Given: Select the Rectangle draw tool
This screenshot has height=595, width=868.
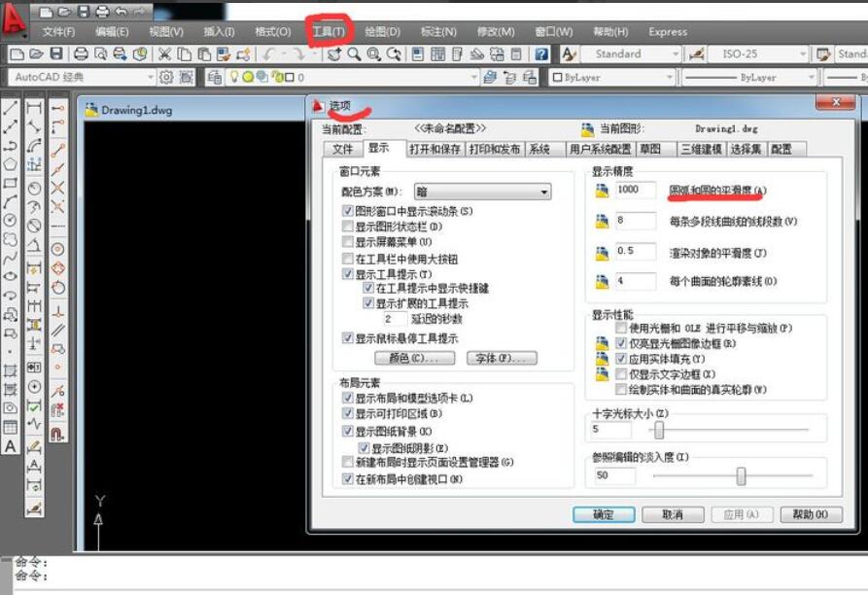Looking at the screenshot, I should point(10,183).
